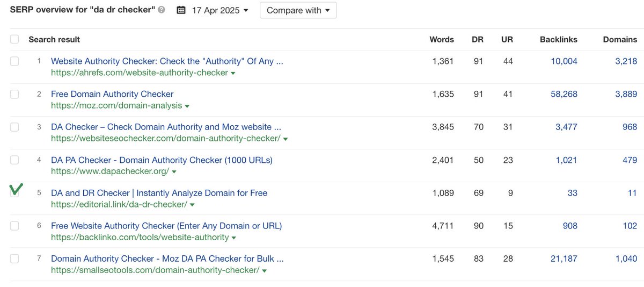Check the box for the backlinko.com result
Image resolution: width=644 pixels, height=287 pixels.
coord(14,226)
